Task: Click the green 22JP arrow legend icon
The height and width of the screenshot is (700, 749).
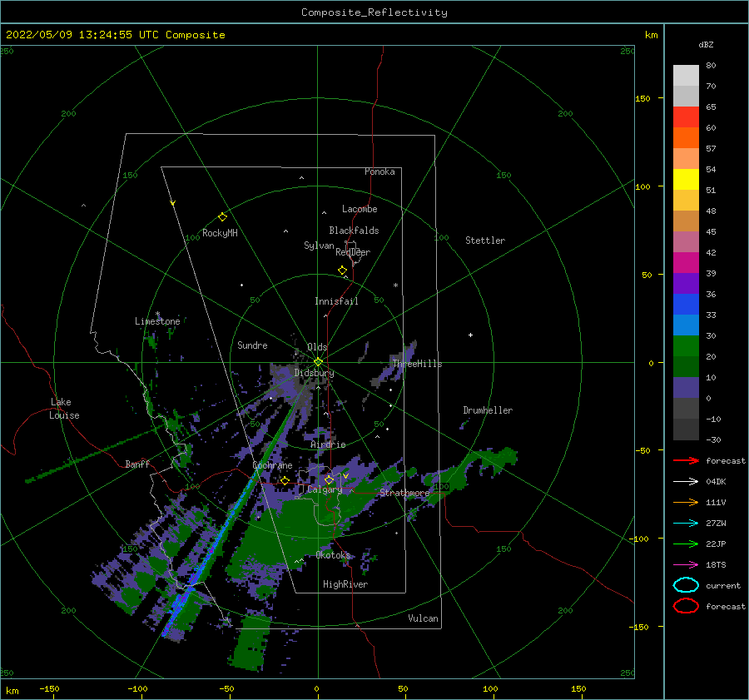Action: click(686, 544)
